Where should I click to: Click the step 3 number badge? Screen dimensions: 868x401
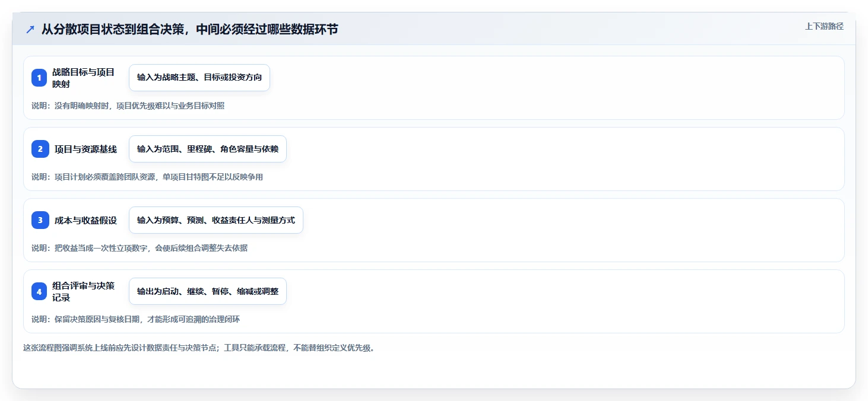click(40, 220)
